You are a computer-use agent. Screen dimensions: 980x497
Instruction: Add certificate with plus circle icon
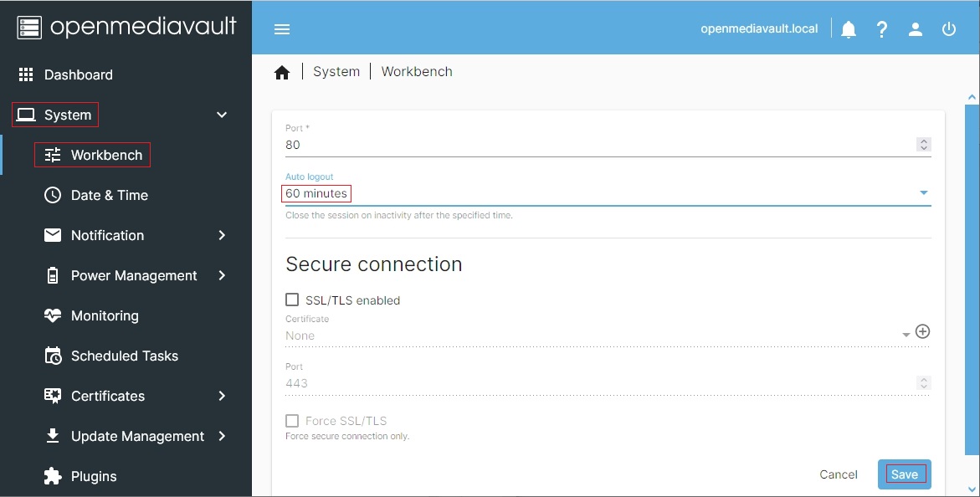tap(922, 331)
